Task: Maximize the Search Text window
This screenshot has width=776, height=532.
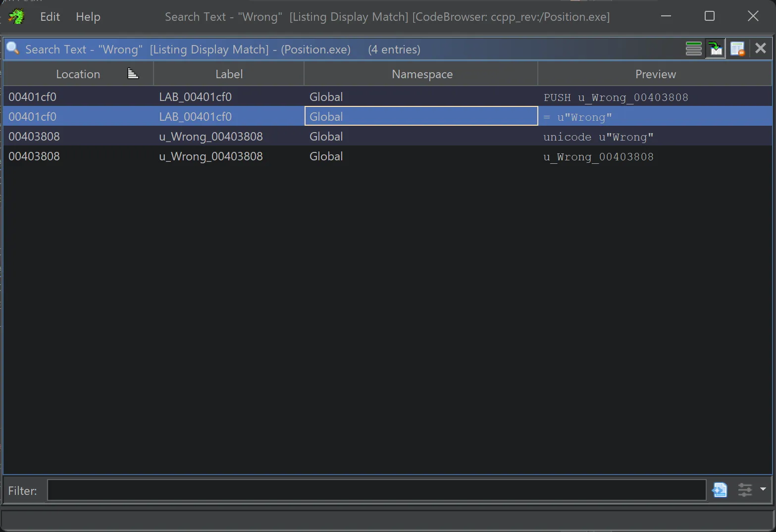Action: click(x=710, y=16)
